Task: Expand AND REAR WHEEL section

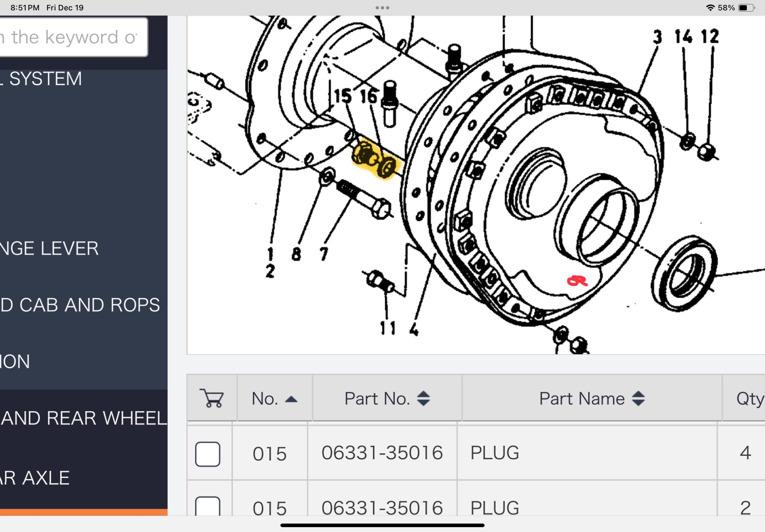Action: pos(84,418)
